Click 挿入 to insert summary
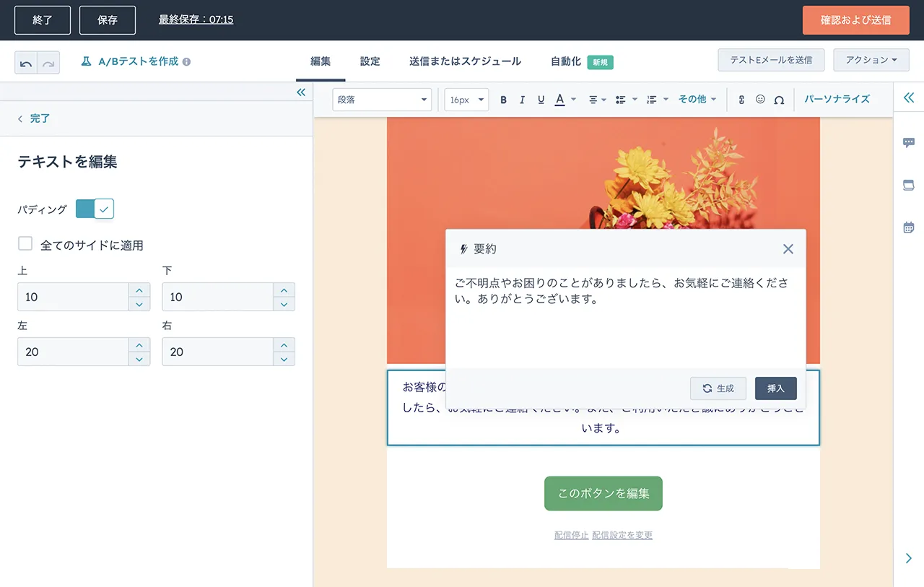Viewport: 924px width, 587px height. pos(776,388)
